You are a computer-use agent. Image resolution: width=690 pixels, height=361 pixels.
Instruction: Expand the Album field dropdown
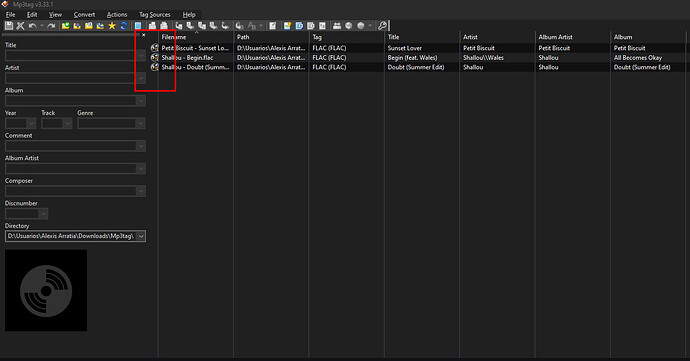pos(141,101)
